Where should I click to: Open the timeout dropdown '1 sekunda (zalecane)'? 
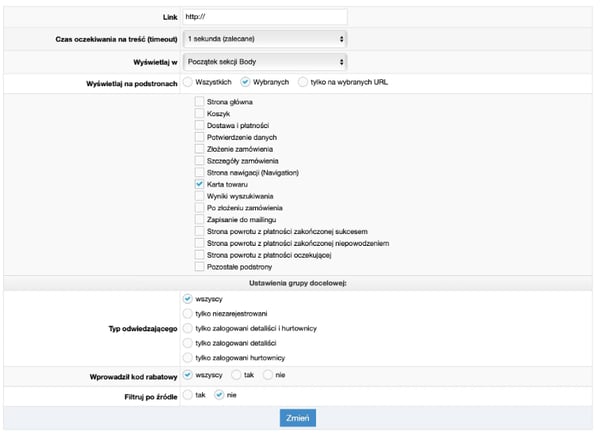pos(264,38)
